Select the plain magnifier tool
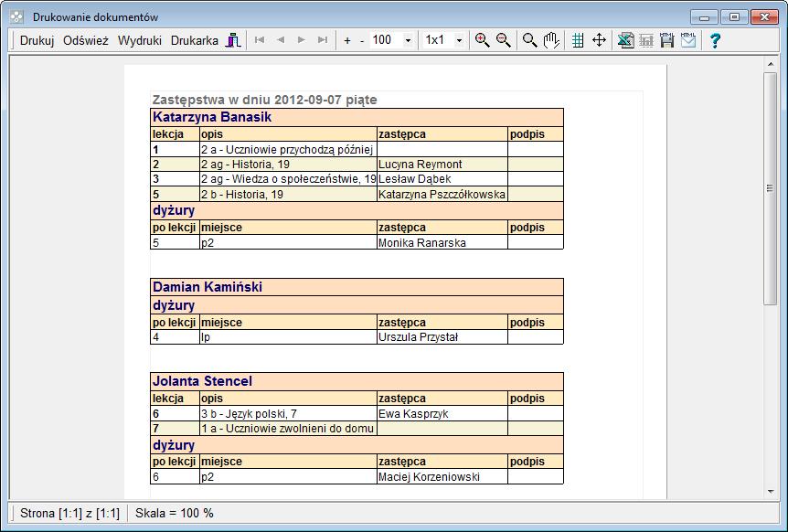This screenshot has width=788, height=532. [529, 40]
